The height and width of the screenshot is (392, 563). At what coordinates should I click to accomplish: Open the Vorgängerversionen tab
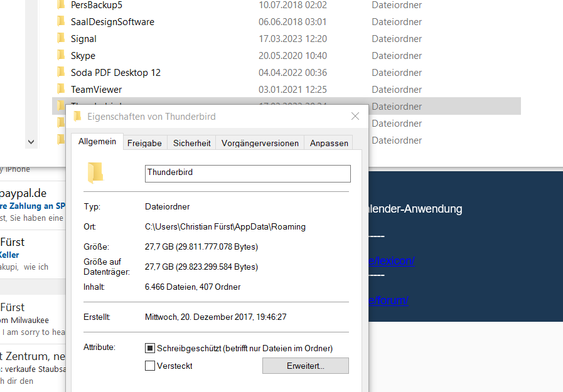pos(260,143)
